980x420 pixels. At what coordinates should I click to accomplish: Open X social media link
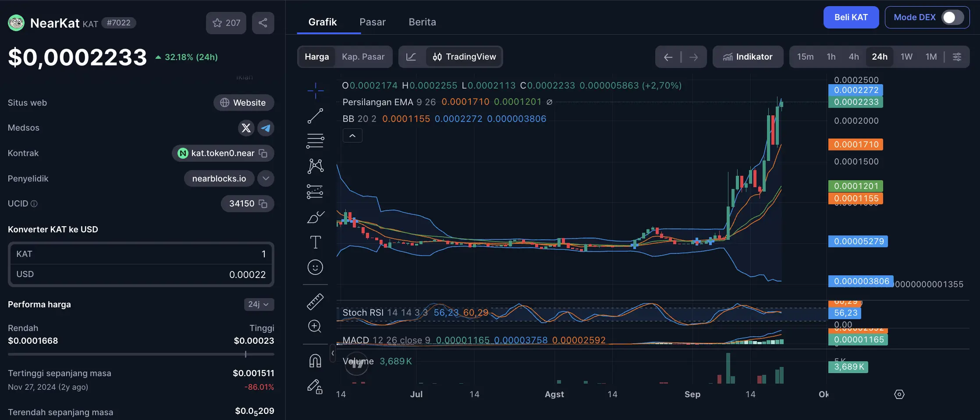(x=246, y=128)
